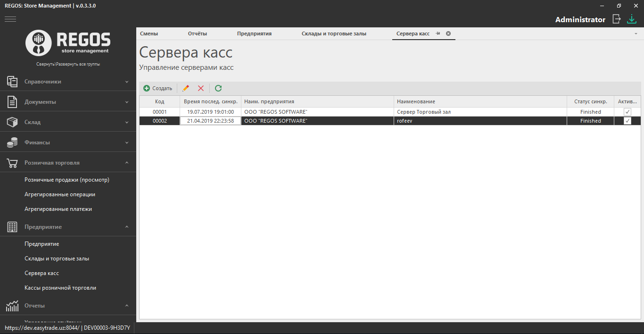Open Сервера касс in sidebar

coord(42,273)
